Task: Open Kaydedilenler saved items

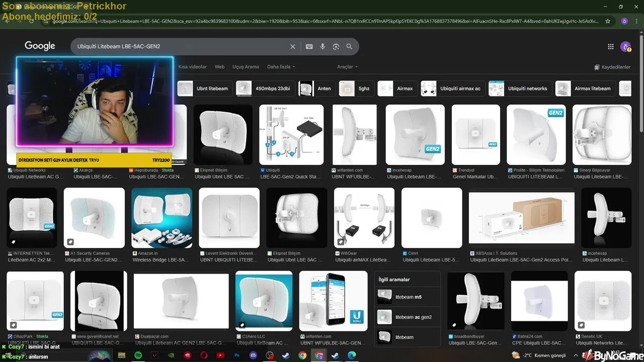Action: click(x=612, y=67)
